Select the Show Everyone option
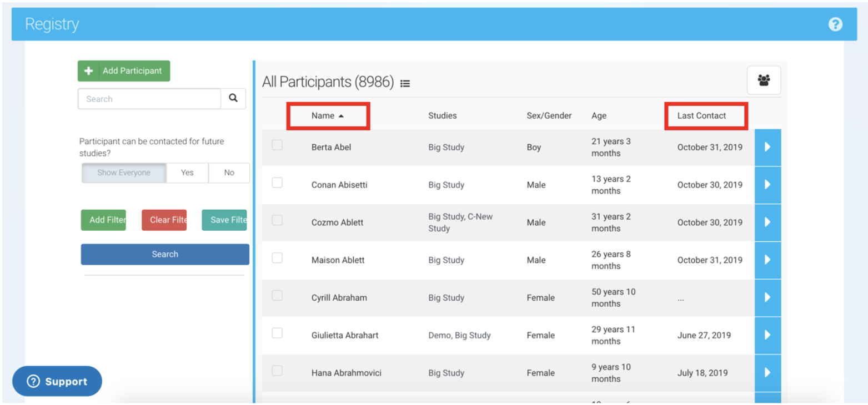The height and width of the screenshot is (405, 868). click(x=124, y=173)
